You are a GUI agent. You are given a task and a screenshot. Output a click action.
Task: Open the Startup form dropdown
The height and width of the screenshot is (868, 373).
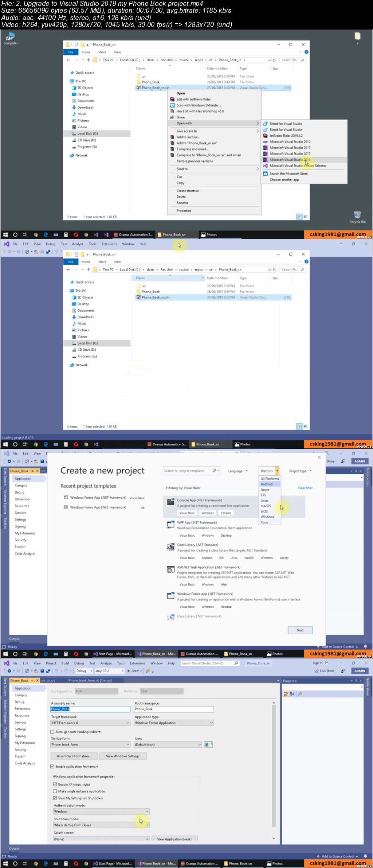tap(90, 744)
